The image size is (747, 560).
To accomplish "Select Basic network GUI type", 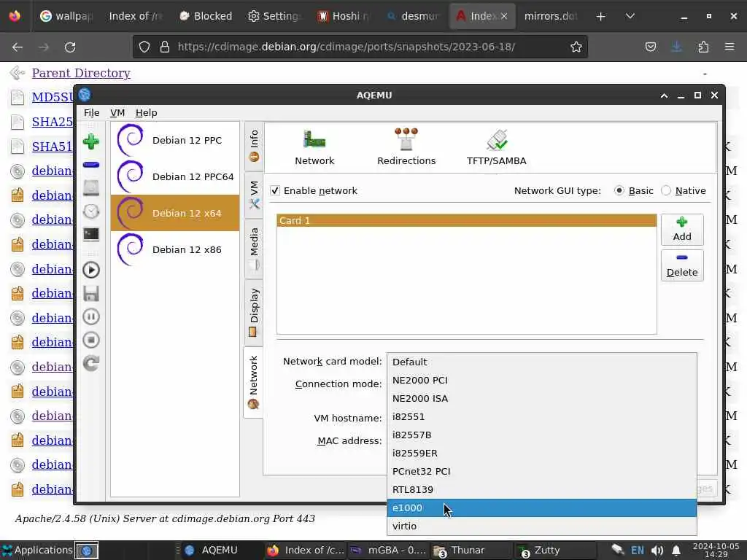I will (619, 190).
